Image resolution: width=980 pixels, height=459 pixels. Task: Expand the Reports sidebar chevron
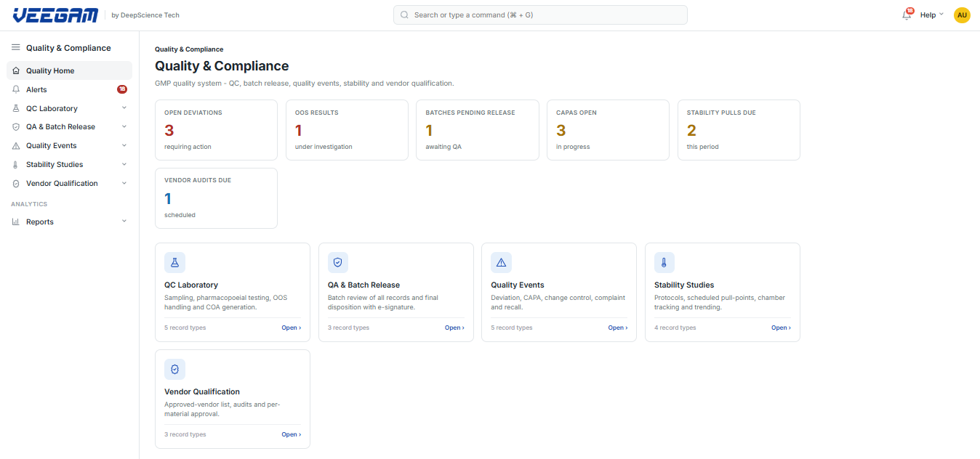[124, 222]
